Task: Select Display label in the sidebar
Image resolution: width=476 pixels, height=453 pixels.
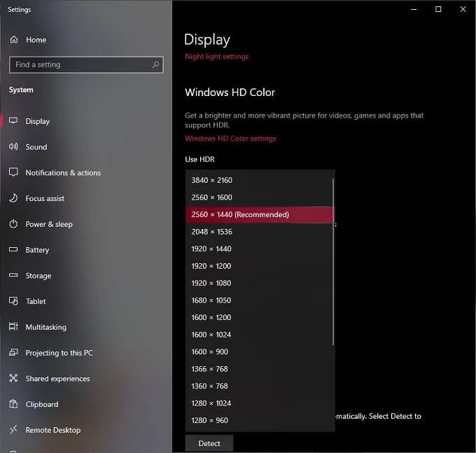Action: click(37, 121)
